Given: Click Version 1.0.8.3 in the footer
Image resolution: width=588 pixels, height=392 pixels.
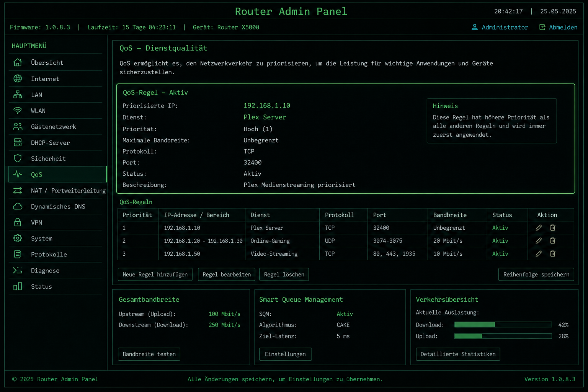Looking at the screenshot, I should pos(550,379).
